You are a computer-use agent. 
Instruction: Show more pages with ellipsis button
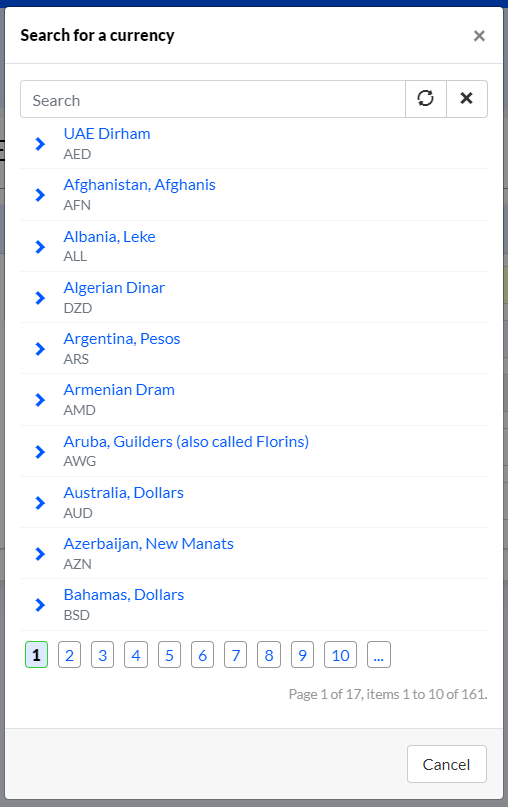[379, 655]
